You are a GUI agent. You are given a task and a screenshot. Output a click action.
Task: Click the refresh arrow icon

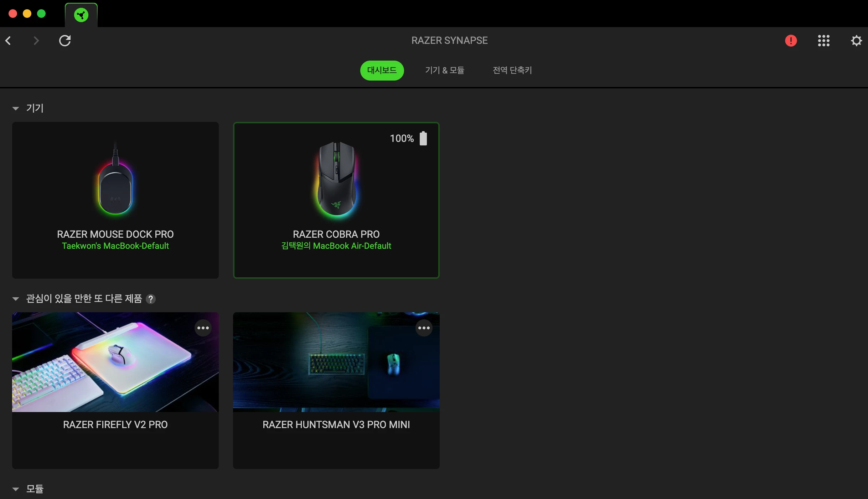tap(65, 41)
